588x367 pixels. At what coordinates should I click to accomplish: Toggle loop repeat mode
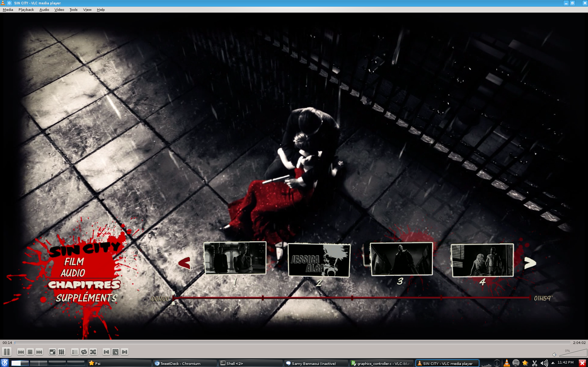click(84, 352)
